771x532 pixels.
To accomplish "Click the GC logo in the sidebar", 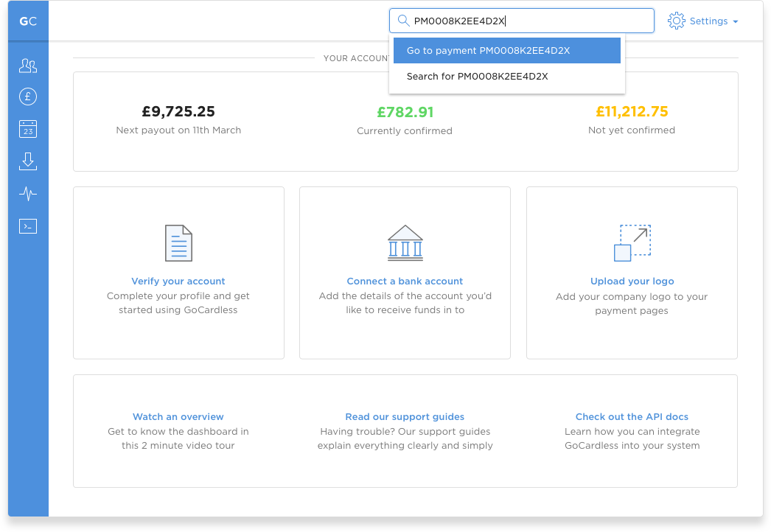I will 28,21.
